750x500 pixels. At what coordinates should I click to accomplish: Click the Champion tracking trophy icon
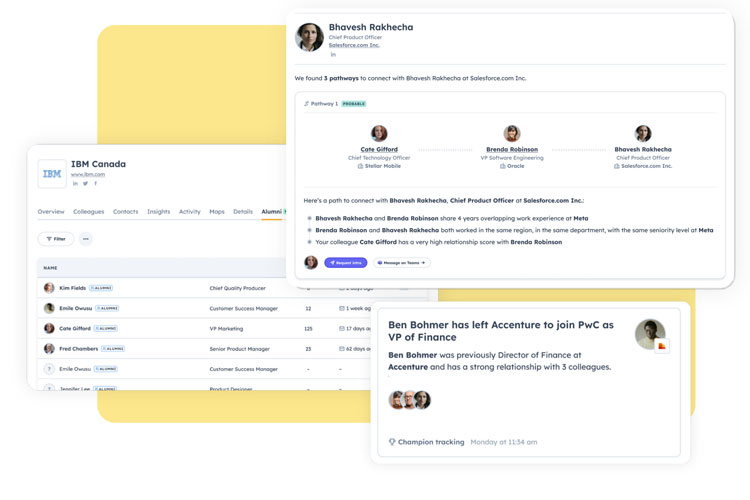392,442
